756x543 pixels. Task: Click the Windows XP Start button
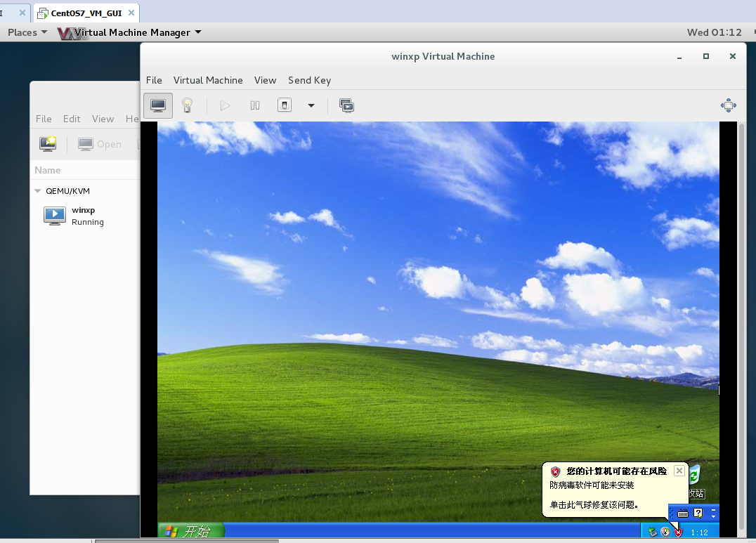pyautogui.click(x=190, y=531)
